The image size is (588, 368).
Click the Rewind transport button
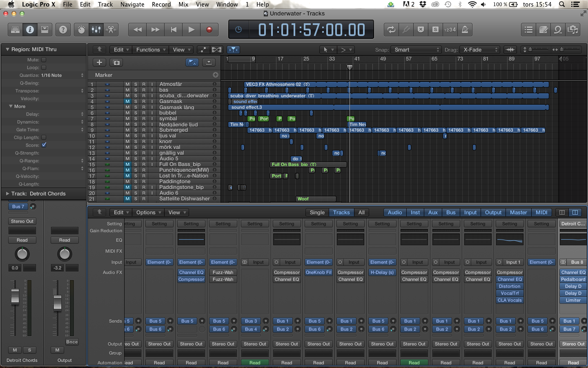138,29
